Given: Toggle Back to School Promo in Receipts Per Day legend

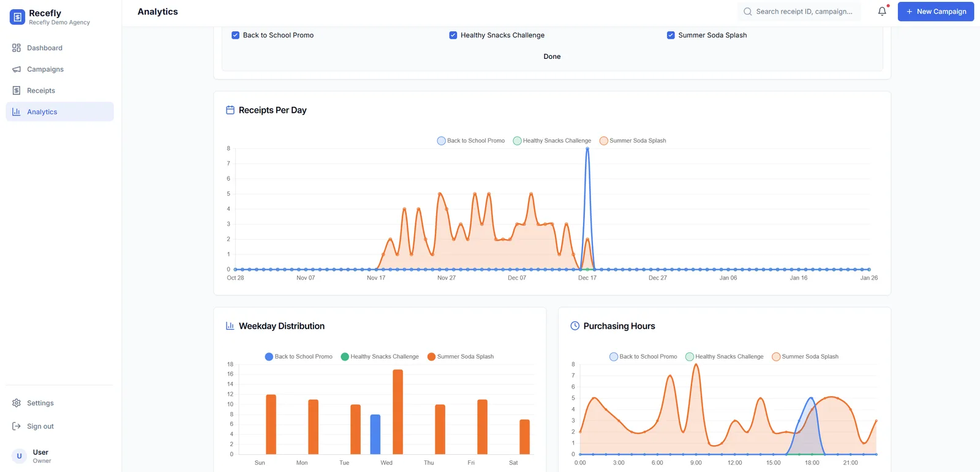Looking at the screenshot, I should coord(470,141).
